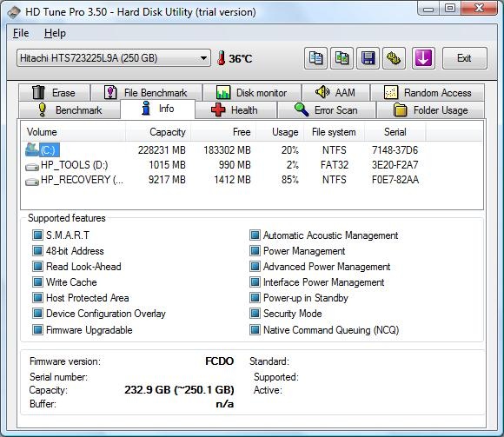Select the HP_TOOLS (D:) volume name

point(74,165)
